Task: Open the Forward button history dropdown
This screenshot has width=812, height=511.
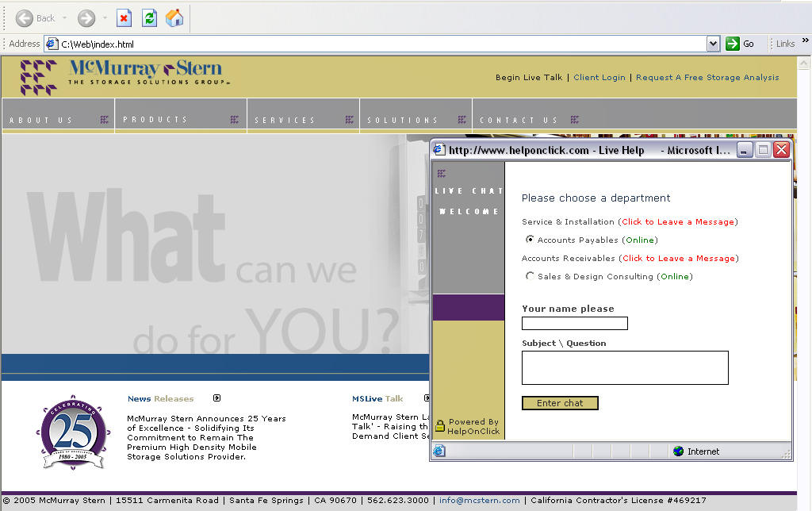Action: [x=105, y=18]
